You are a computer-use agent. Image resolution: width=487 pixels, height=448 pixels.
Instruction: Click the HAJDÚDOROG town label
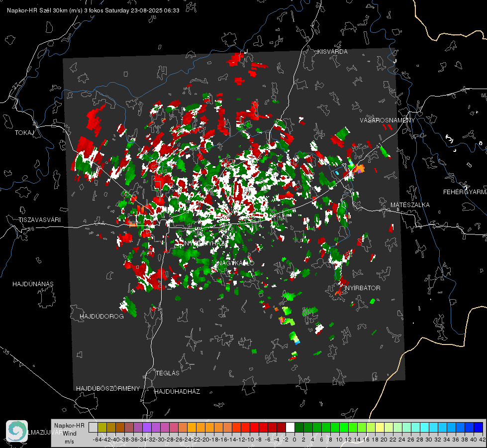coord(101,316)
